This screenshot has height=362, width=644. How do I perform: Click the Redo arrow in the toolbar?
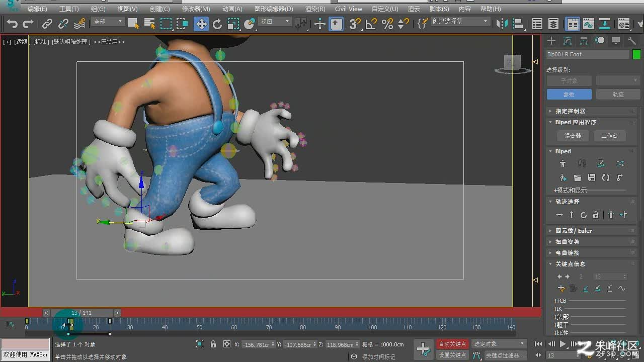click(28, 24)
